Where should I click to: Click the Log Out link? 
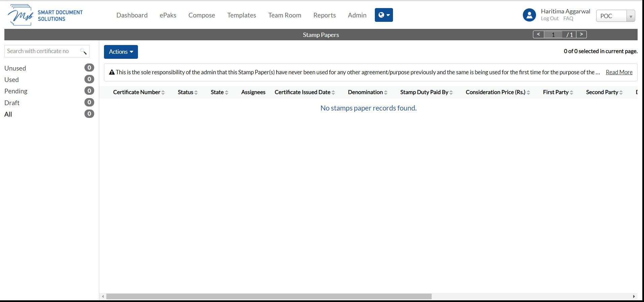(550, 18)
